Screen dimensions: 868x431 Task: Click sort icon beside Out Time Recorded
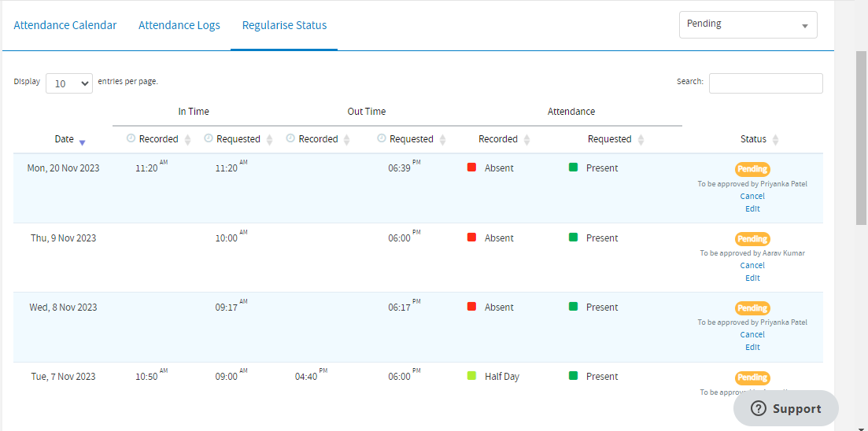347,139
